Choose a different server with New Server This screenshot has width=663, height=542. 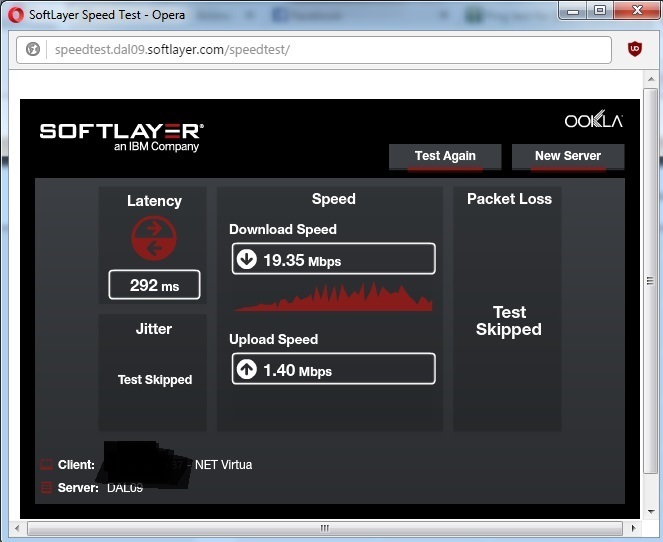click(568, 157)
